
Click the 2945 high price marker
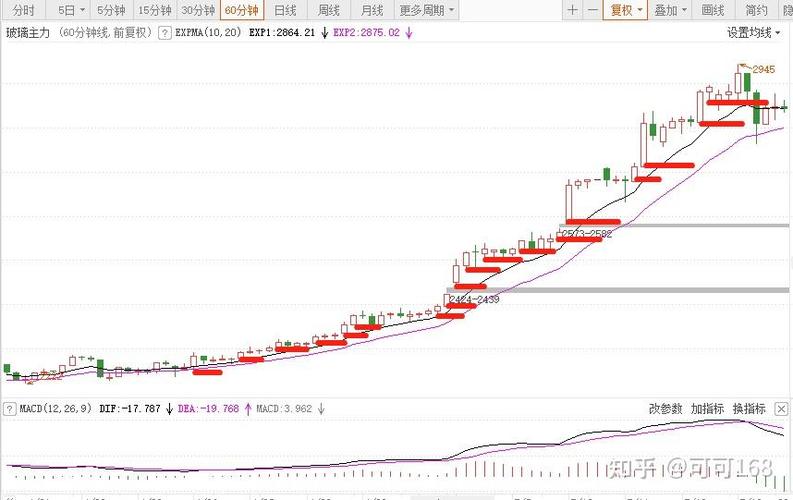(763, 69)
